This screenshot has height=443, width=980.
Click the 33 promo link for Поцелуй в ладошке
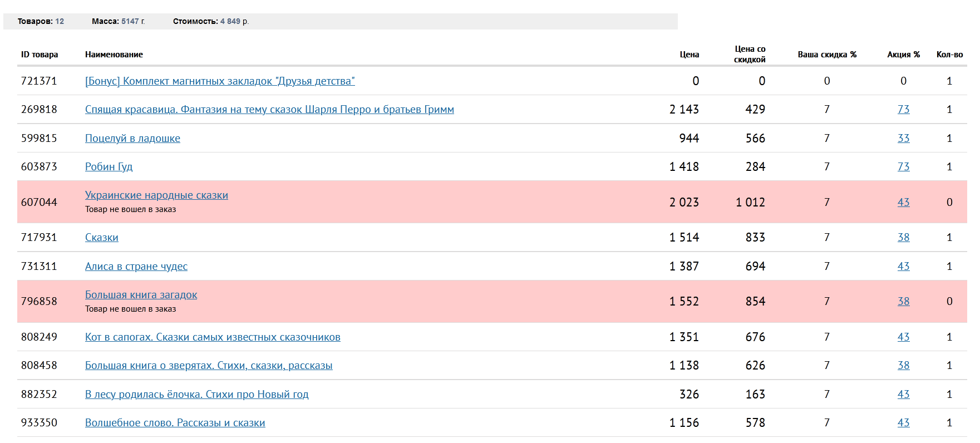(903, 139)
